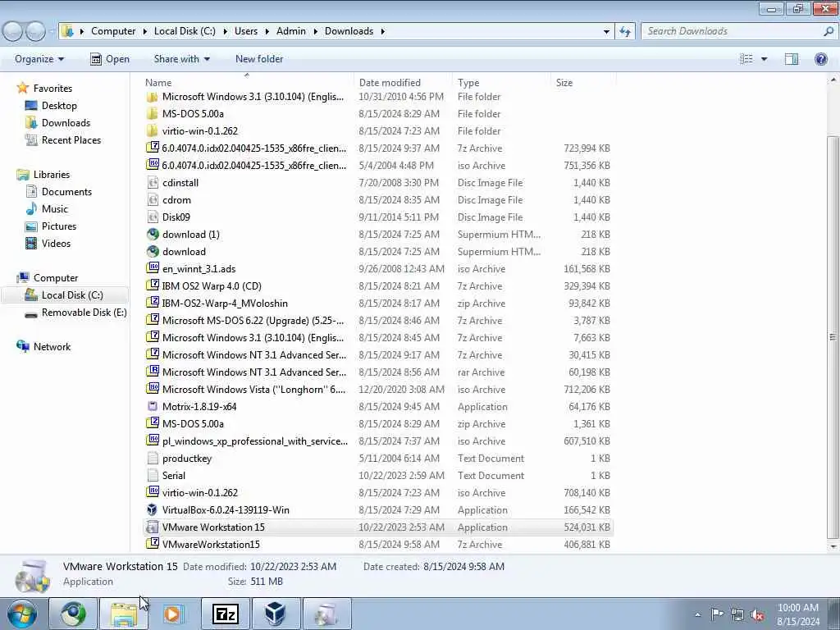
Task: Expand the arrow after Admin in breadcrumb
Action: click(x=316, y=31)
